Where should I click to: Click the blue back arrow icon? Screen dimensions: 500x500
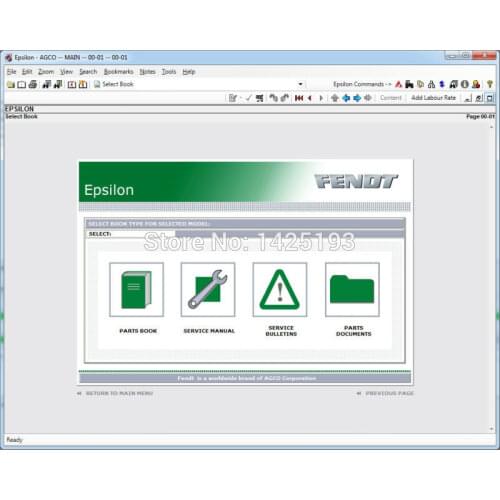pos(346,98)
